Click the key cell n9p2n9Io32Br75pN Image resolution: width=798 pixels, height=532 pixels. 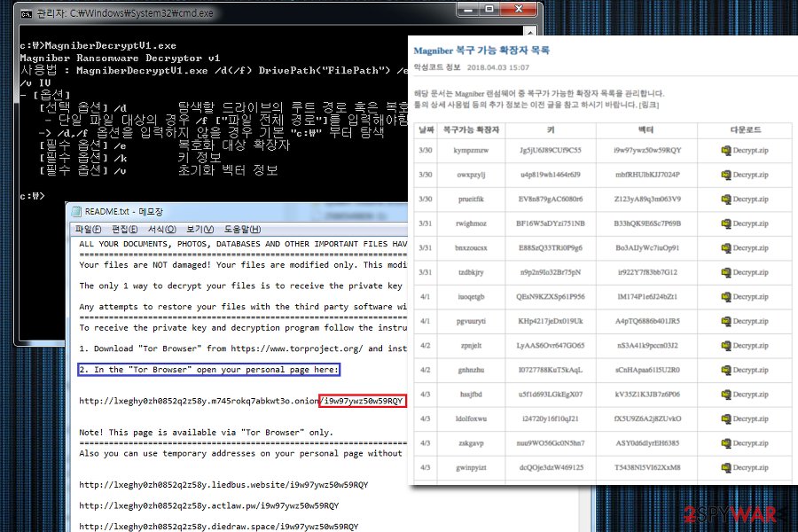click(x=550, y=272)
